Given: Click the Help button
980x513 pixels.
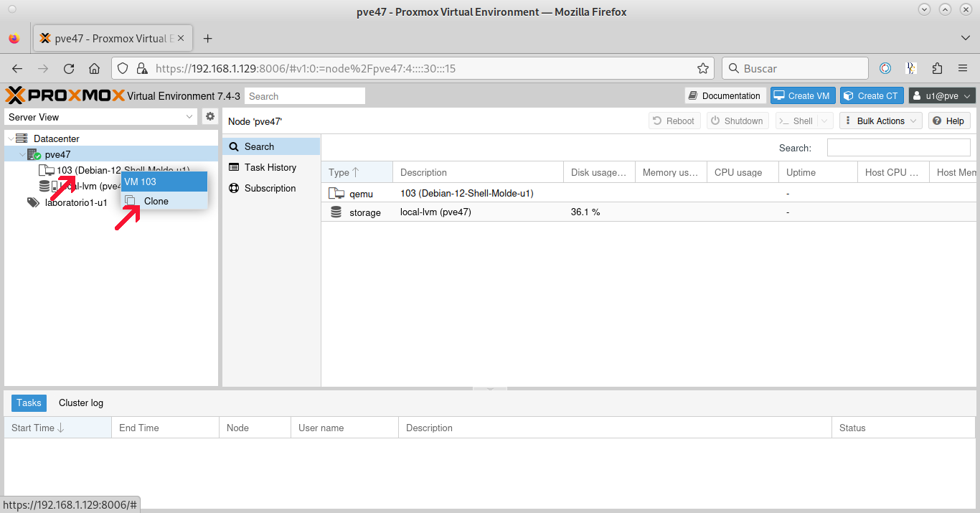Looking at the screenshot, I should pyautogui.click(x=949, y=121).
